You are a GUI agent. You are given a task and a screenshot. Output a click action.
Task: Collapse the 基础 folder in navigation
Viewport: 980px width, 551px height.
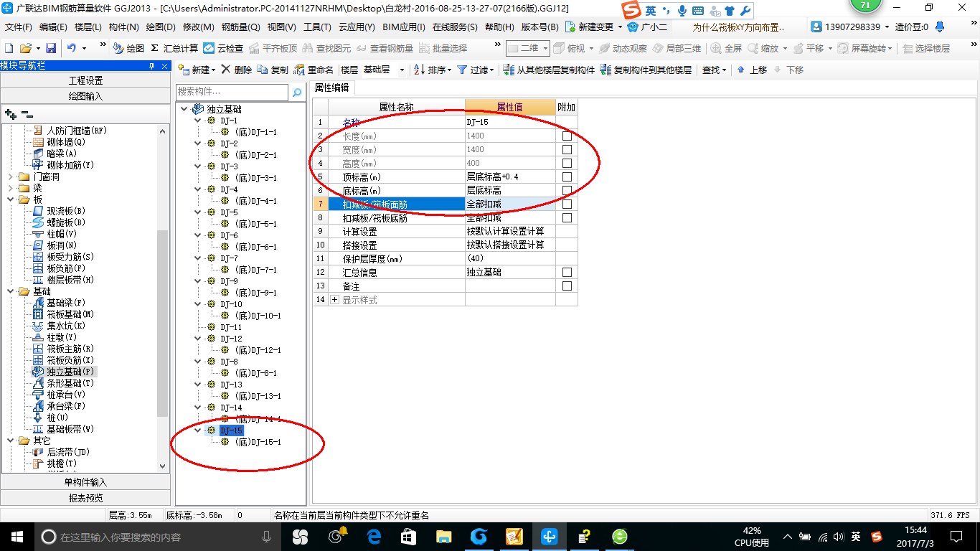point(9,291)
